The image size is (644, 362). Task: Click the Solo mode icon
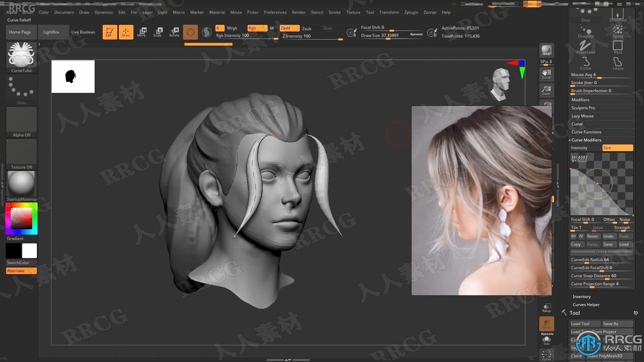pyautogui.click(x=547, y=340)
